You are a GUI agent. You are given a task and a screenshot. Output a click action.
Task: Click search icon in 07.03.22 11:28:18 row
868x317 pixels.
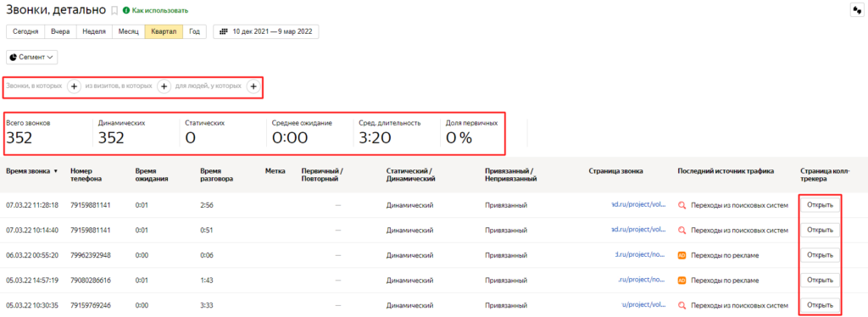click(x=682, y=205)
